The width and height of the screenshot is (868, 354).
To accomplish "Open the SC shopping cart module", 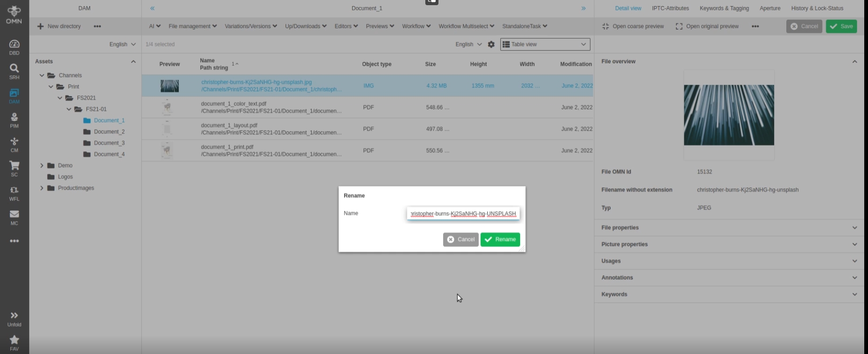I will coord(14,169).
